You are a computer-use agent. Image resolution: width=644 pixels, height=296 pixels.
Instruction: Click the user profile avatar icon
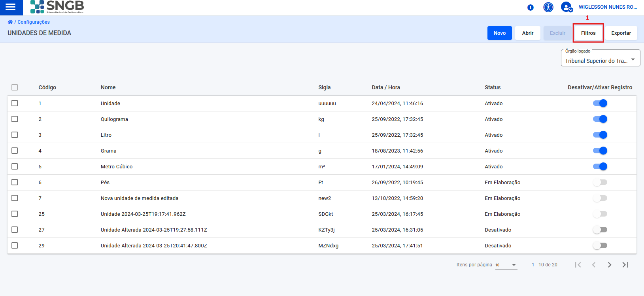(x=567, y=7)
